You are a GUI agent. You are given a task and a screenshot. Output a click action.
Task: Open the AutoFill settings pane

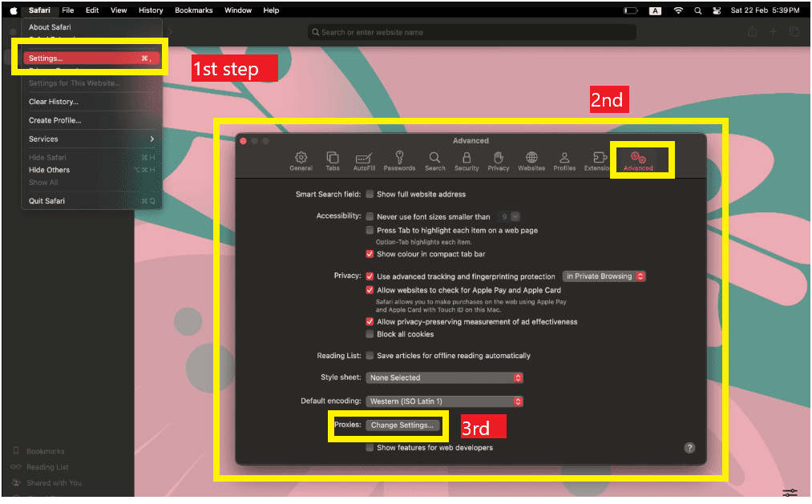pos(365,160)
